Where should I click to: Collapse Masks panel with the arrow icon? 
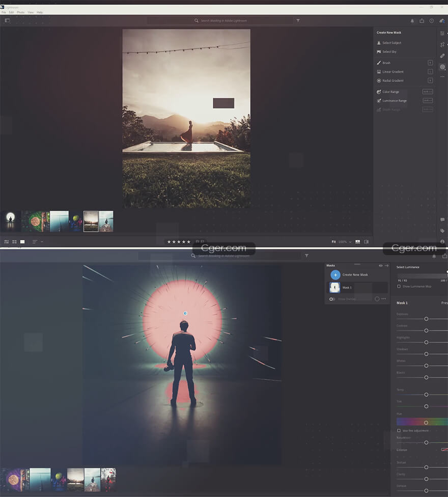click(386, 266)
